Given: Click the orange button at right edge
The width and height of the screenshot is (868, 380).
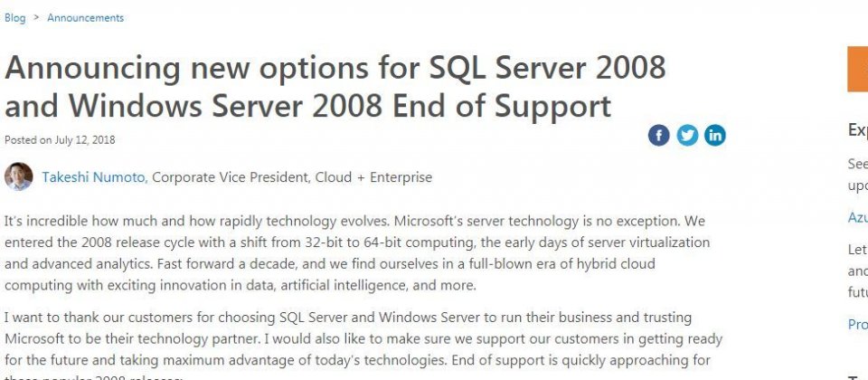Looking at the screenshot, I should 857,70.
